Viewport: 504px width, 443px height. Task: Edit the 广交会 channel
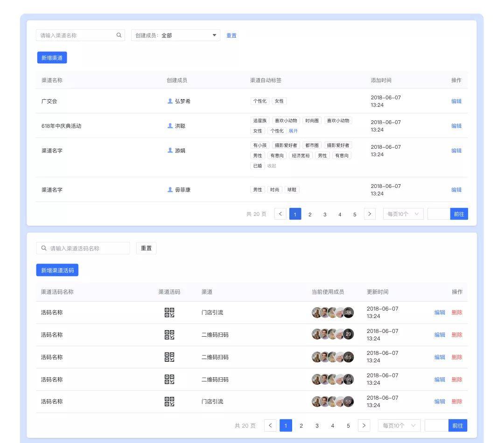pos(456,101)
